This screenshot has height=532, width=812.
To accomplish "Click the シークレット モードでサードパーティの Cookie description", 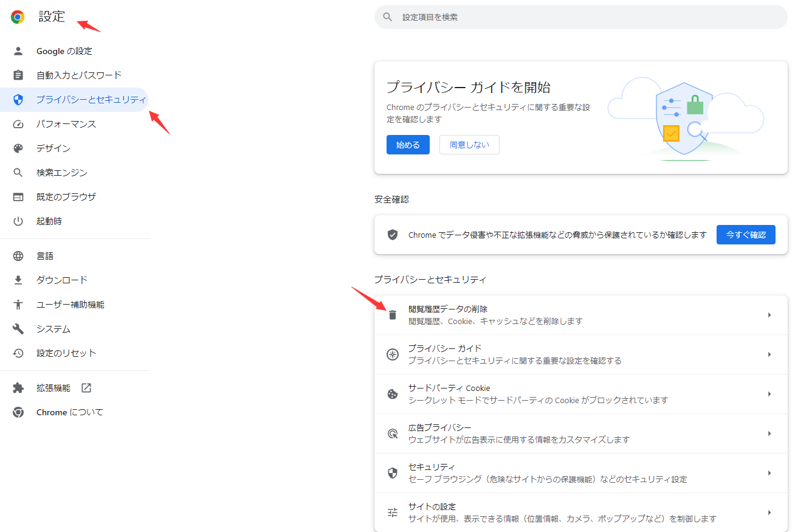I will (538, 400).
